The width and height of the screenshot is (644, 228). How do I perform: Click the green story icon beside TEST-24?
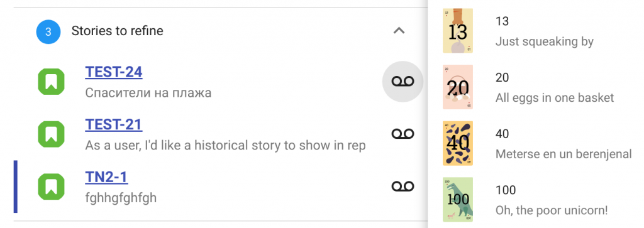[52, 82]
